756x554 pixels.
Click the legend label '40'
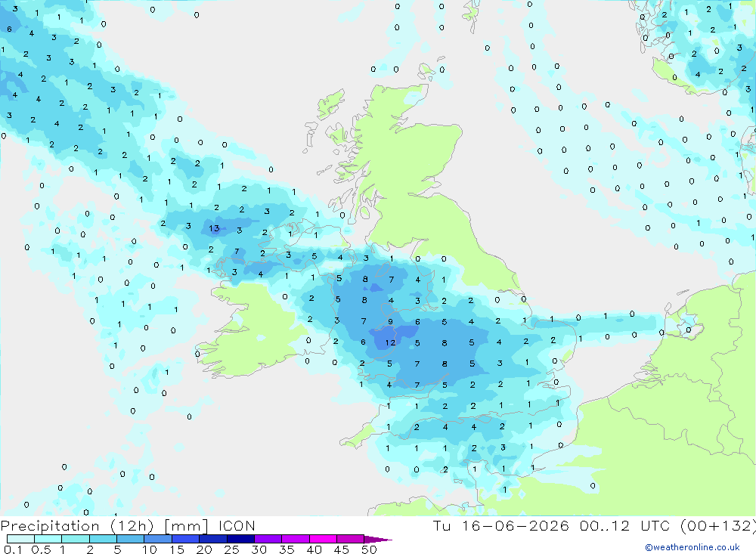tap(314, 549)
